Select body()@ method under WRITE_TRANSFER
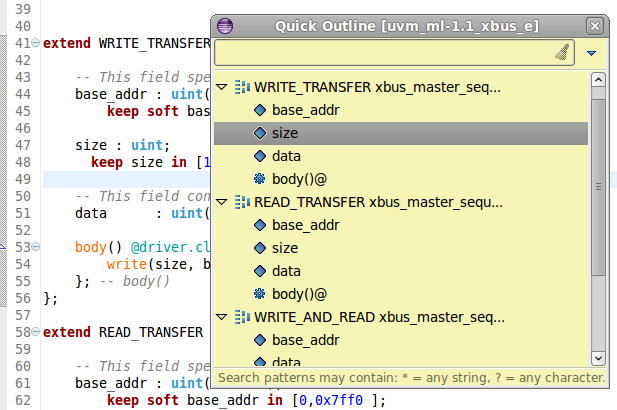 pyautogui.click(x=299, y=179)
